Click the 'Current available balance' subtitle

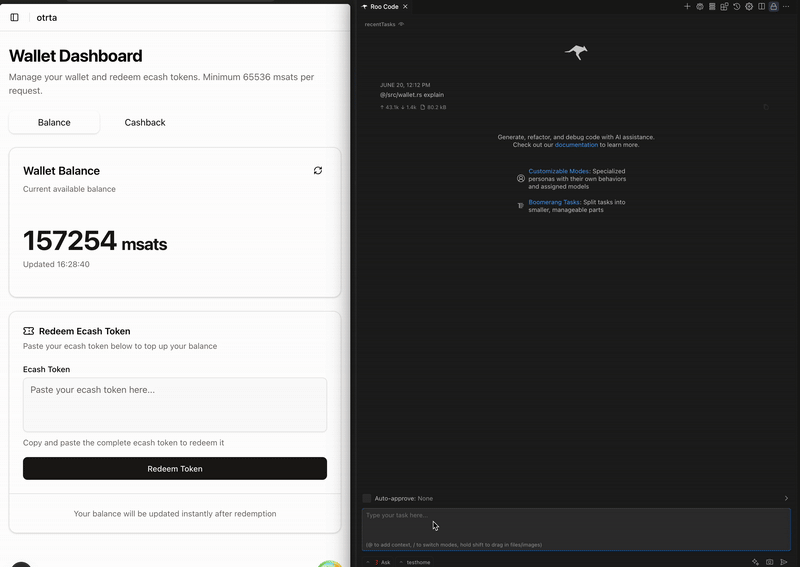(69, 189)
